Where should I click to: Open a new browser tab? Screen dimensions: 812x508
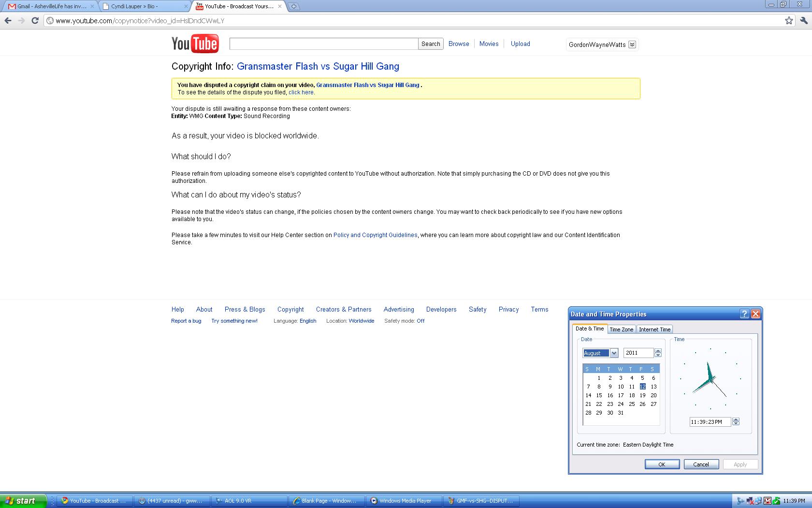point(293,6)
